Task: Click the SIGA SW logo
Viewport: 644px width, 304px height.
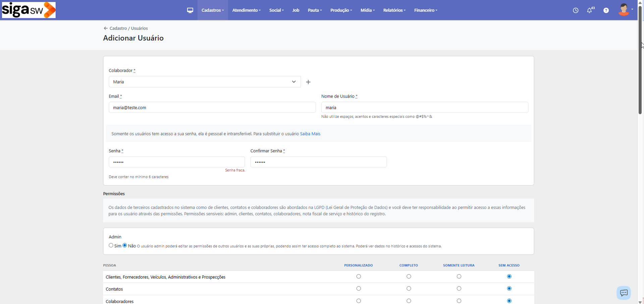Action: click(x=29, y=10)
